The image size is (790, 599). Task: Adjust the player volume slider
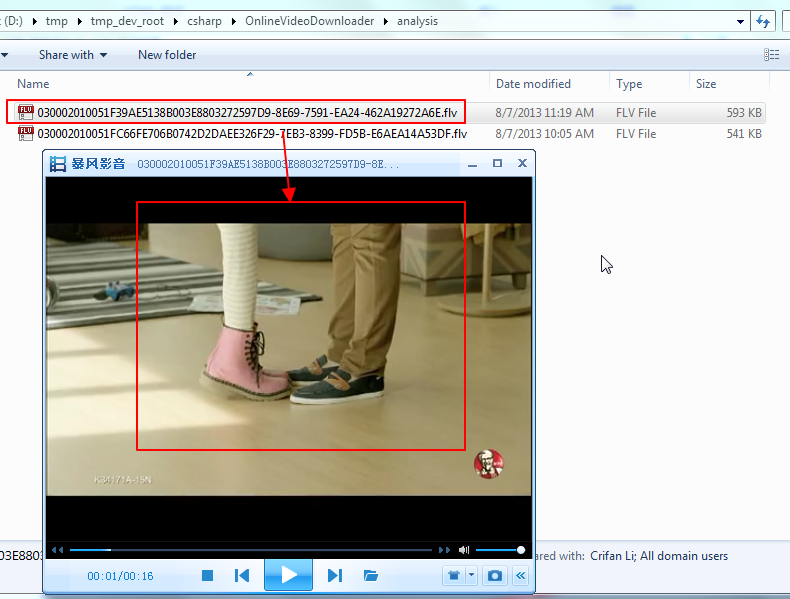499,550
